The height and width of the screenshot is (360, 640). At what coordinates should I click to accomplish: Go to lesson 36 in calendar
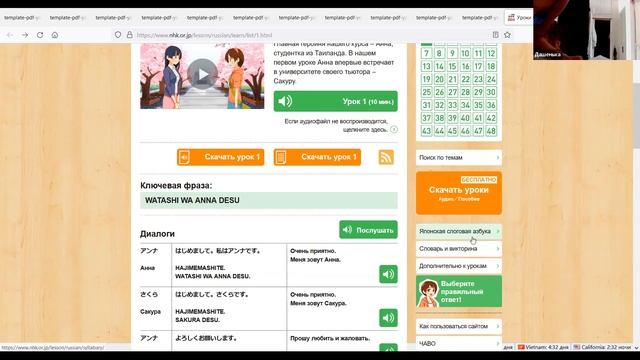point(491,105)
